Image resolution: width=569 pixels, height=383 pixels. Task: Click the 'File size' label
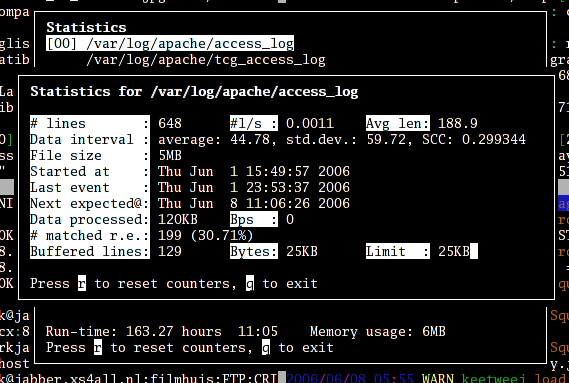(x=90, y=155)
